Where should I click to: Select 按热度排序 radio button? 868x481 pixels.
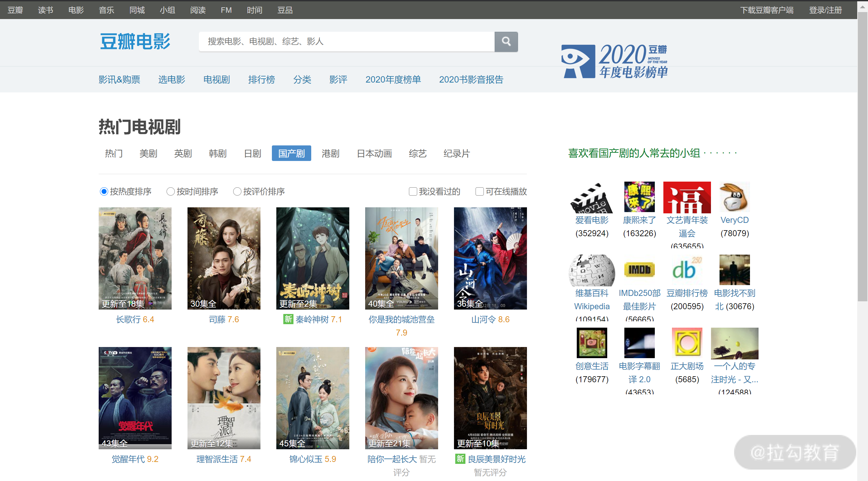[x=104, y=191]
